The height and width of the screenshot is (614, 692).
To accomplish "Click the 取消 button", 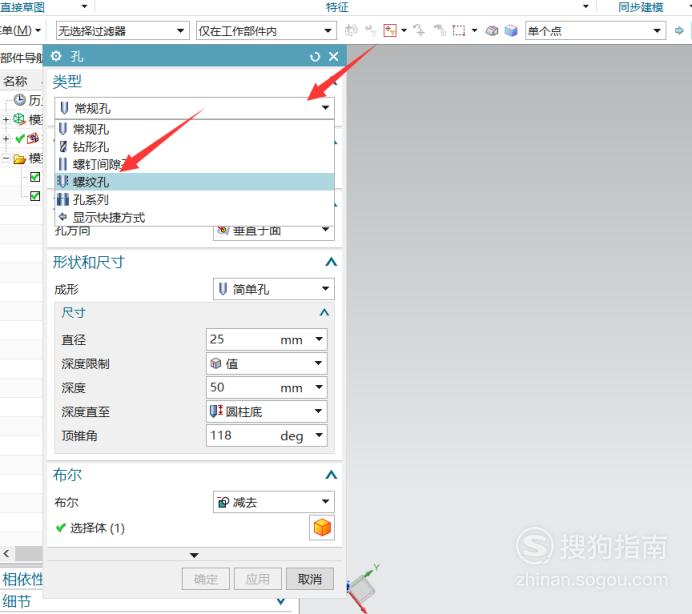I will click(310, 579).
